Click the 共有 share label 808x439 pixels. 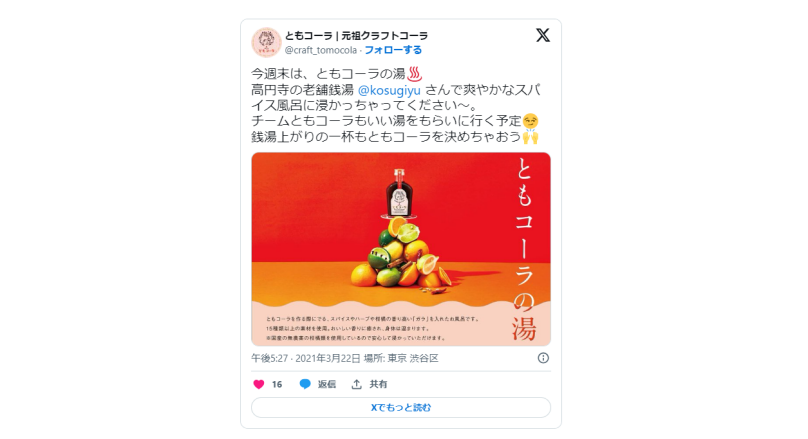point(378,384)
